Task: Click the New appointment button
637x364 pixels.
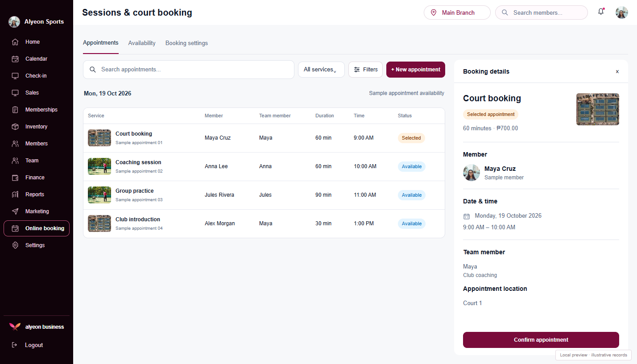Action: [x=416, y=70]
